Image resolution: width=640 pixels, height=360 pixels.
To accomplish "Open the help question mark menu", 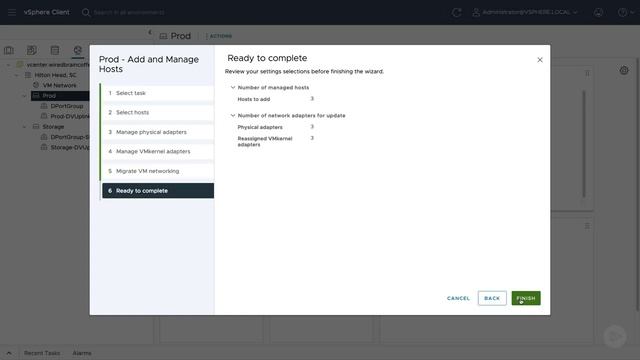I will (x=625, y=12).
